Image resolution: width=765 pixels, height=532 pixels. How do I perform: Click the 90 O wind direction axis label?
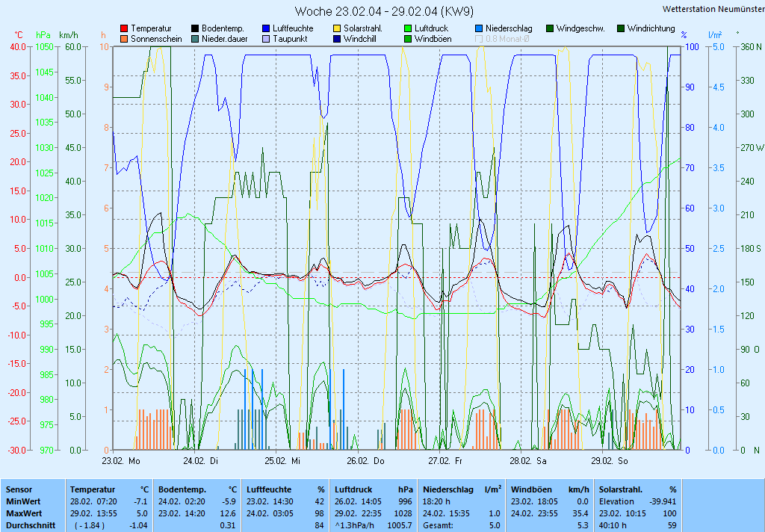pyautogui.click(x=752, y=350)
